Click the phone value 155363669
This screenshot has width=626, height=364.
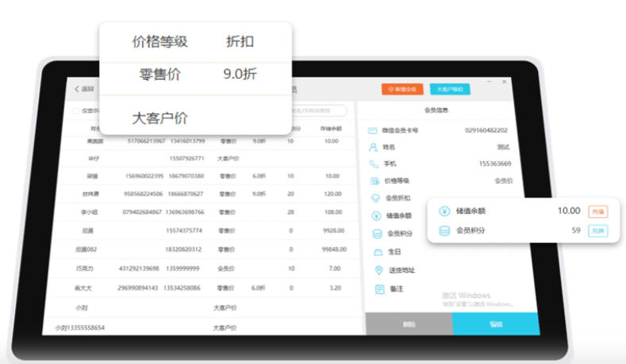click(495, 163)
